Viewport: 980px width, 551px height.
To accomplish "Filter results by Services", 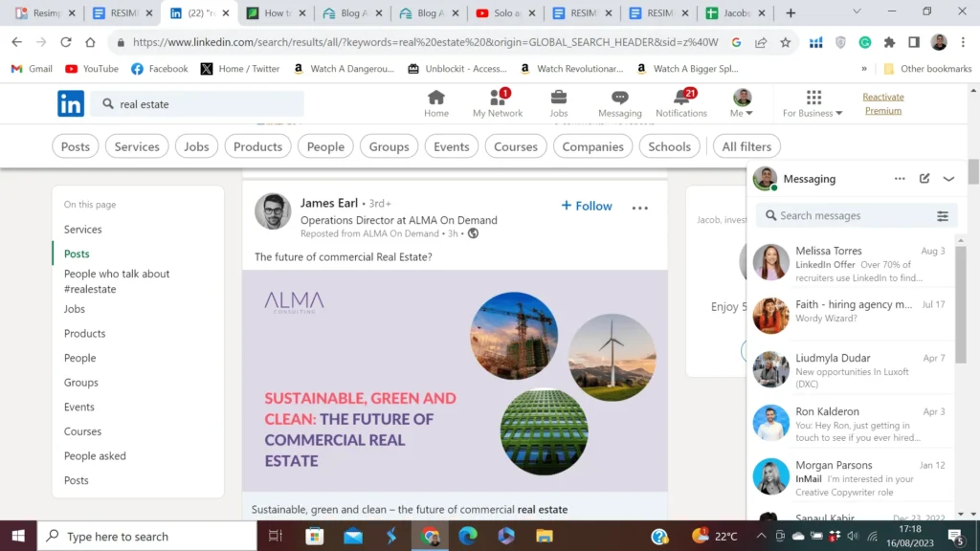I will pyautogui.click(x=137, y=146).
